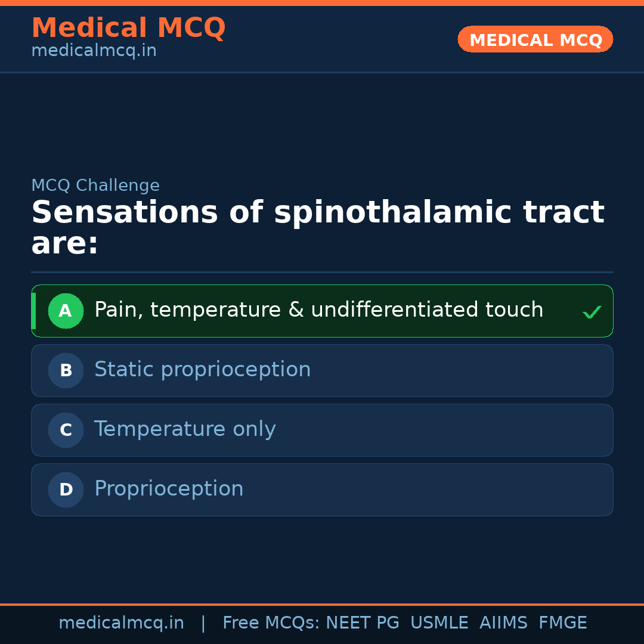Select the green A letter circle

[x=66, y=311]
